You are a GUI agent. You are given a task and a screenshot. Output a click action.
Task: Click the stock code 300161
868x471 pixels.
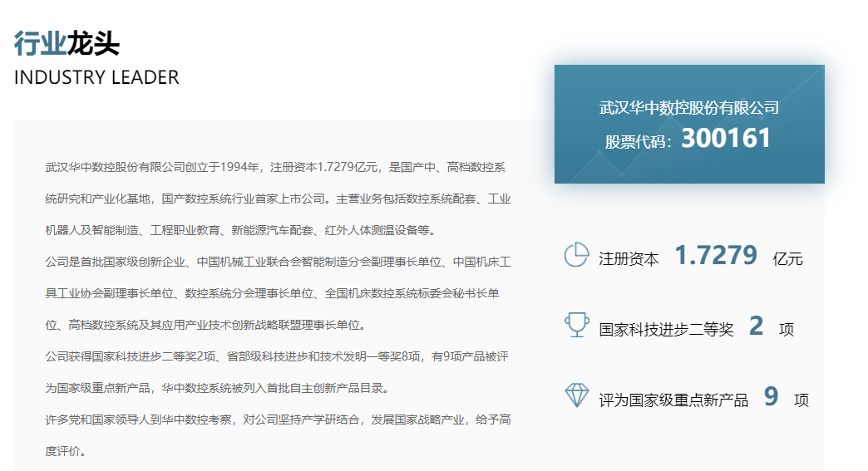726,138
